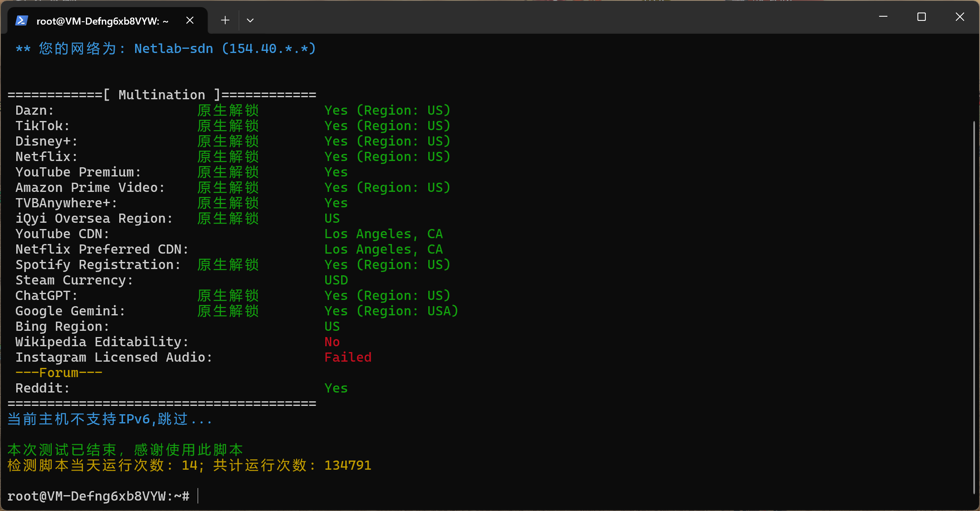This screenshot has width=980, height=511.
Task: Click the US value on Bing Region row
Action: (332, 327)
